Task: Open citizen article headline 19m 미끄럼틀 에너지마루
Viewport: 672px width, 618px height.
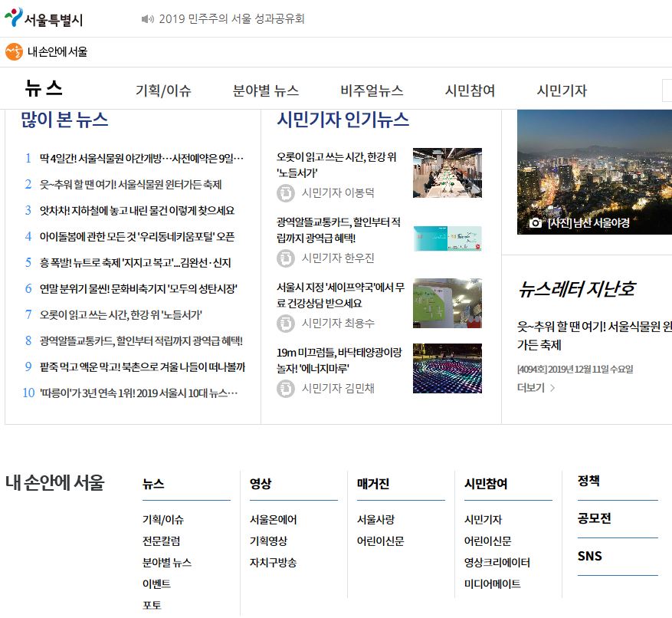Action: 339,360
